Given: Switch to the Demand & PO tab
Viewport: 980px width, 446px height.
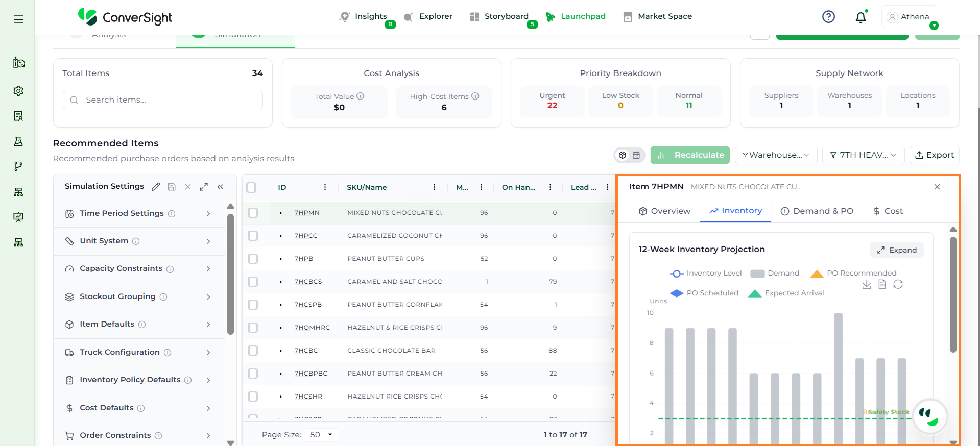Looking at the screenshot, I should 817,211.
